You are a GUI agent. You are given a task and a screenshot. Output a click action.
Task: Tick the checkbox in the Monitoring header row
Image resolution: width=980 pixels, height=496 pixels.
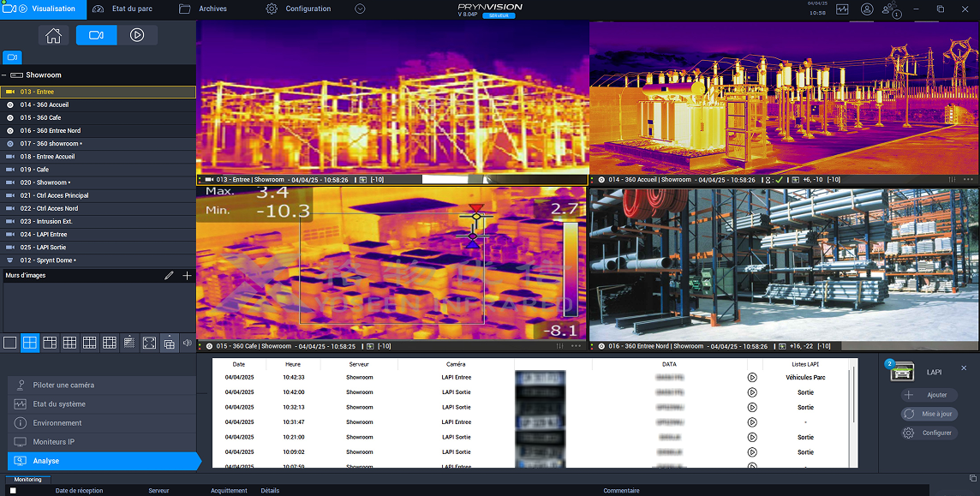(x=13, y=491)
